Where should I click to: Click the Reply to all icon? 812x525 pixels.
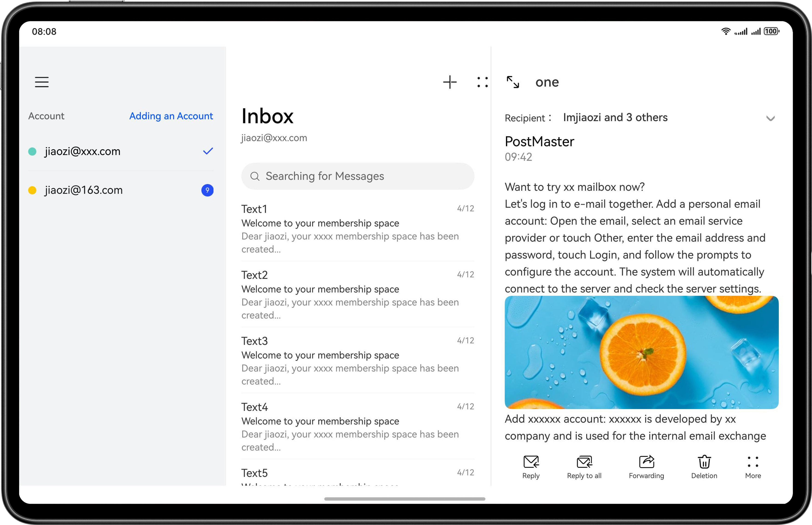(584, 462)
